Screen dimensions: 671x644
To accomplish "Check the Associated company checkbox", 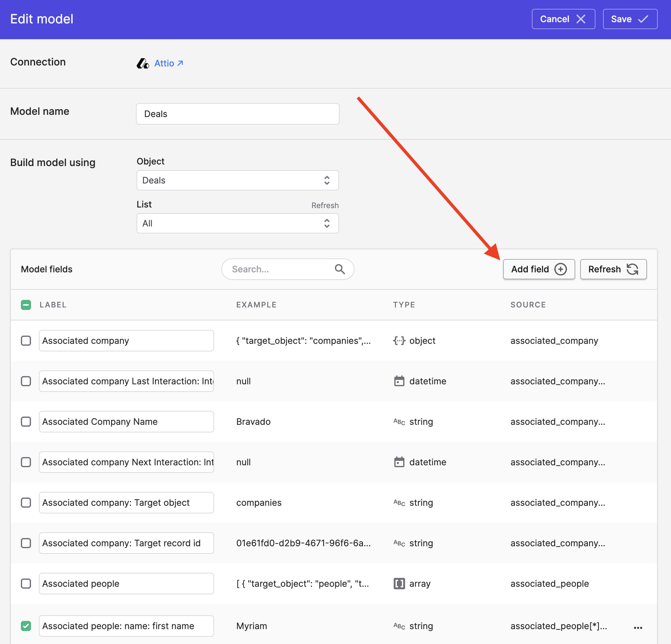I will [x=26, y=341].
